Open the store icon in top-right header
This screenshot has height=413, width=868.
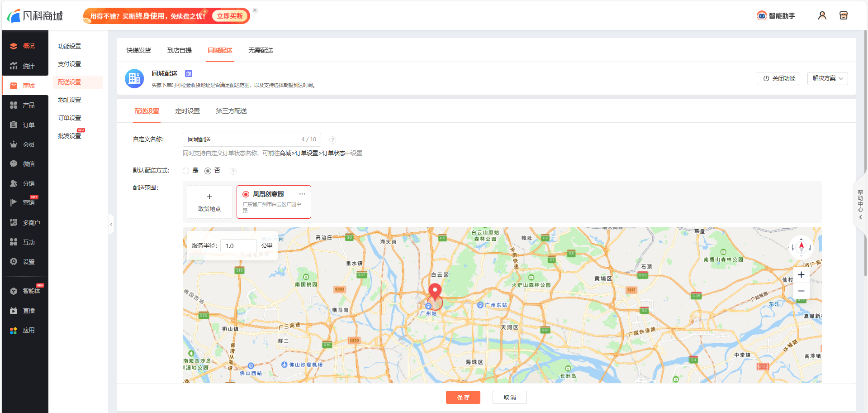click(x=844, y=16)
